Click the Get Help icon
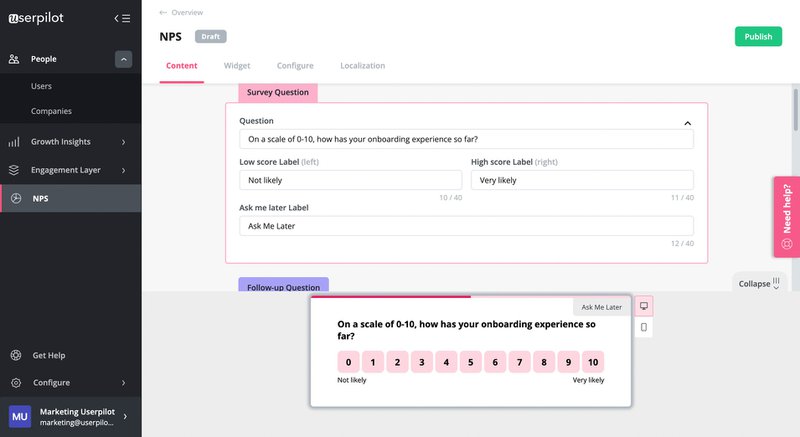The width and height of the screenshot is (800, 437). [x=15, y=355]
